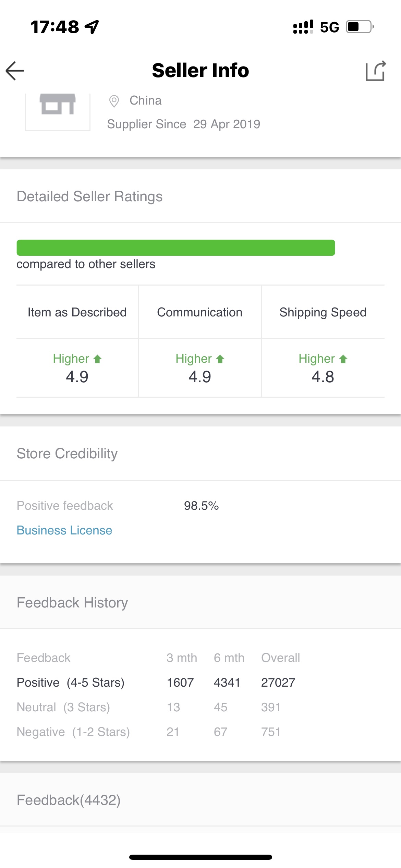Screen dimensions: 401x868
Task: Tap the Seller Info page title
Action: (x=200, y=71)
